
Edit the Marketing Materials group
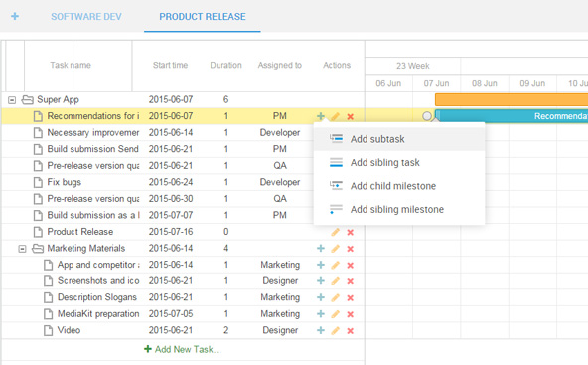click(336, 249)
